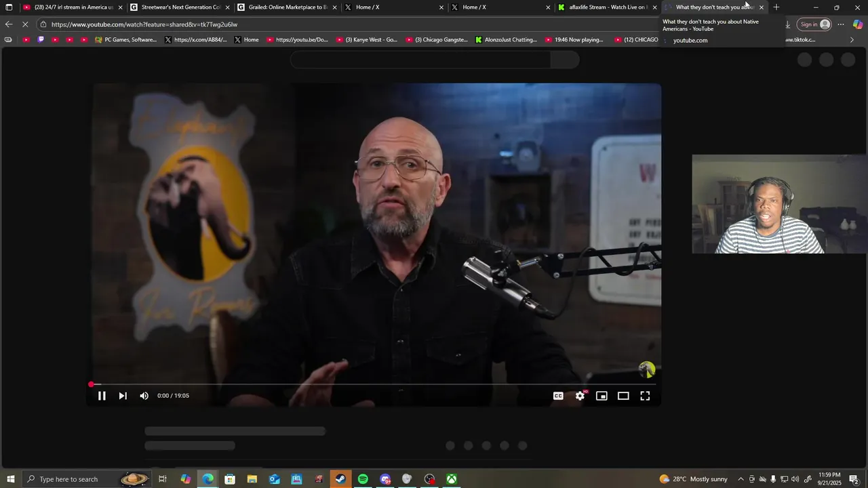
Task: Click the 0:00 / 19:05 time display
Action: coord(173,396)
